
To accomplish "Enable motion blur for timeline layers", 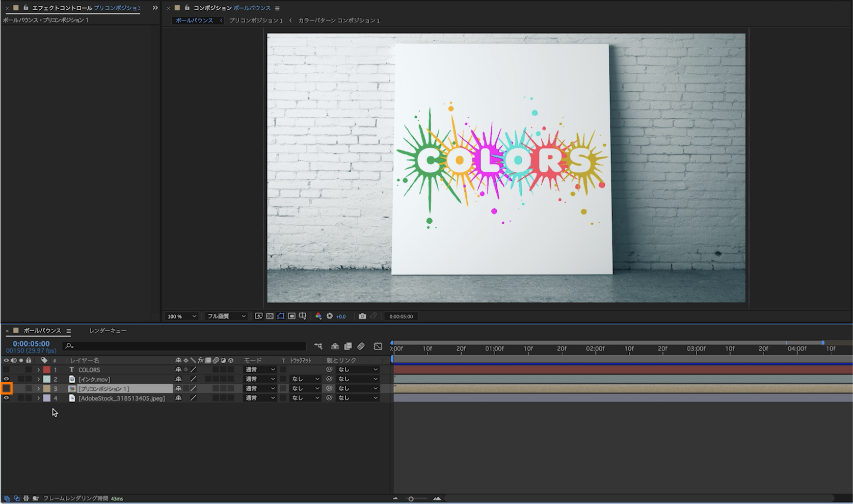I will pyautogui.click(x=361, y=347).
